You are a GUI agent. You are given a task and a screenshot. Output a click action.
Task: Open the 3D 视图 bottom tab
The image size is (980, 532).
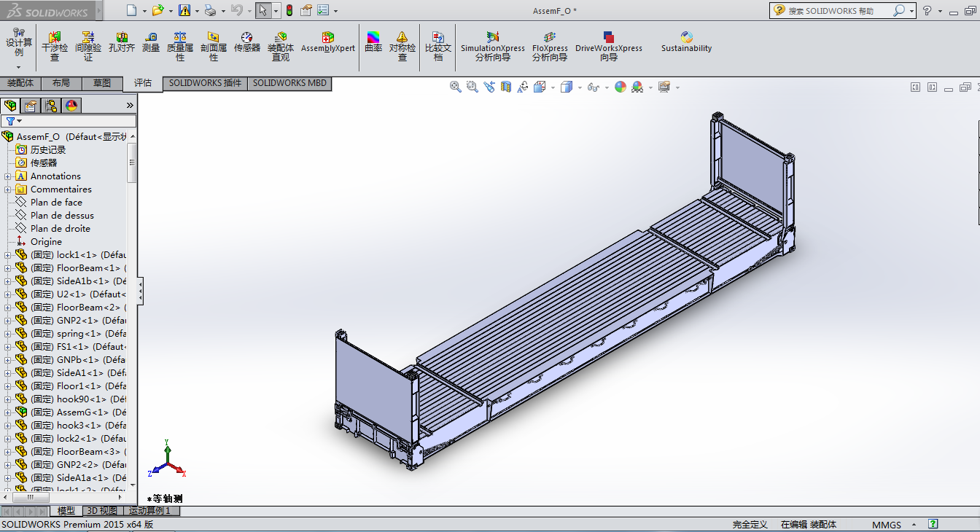click(101, 511)
